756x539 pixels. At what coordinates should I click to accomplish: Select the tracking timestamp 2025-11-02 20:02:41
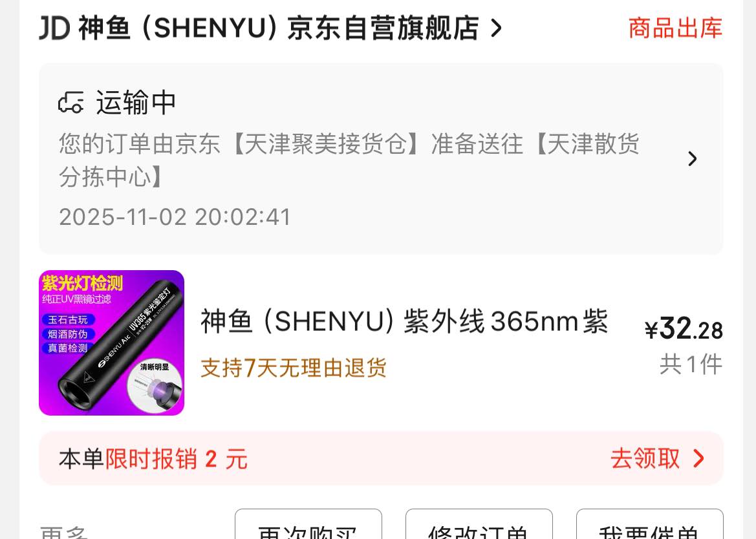(x=175, y=217)
